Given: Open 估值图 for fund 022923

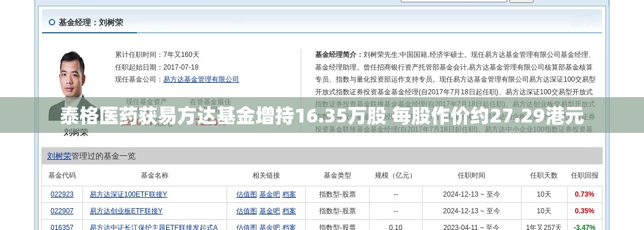Looking at the screenshot, I should tap(247, 194).
